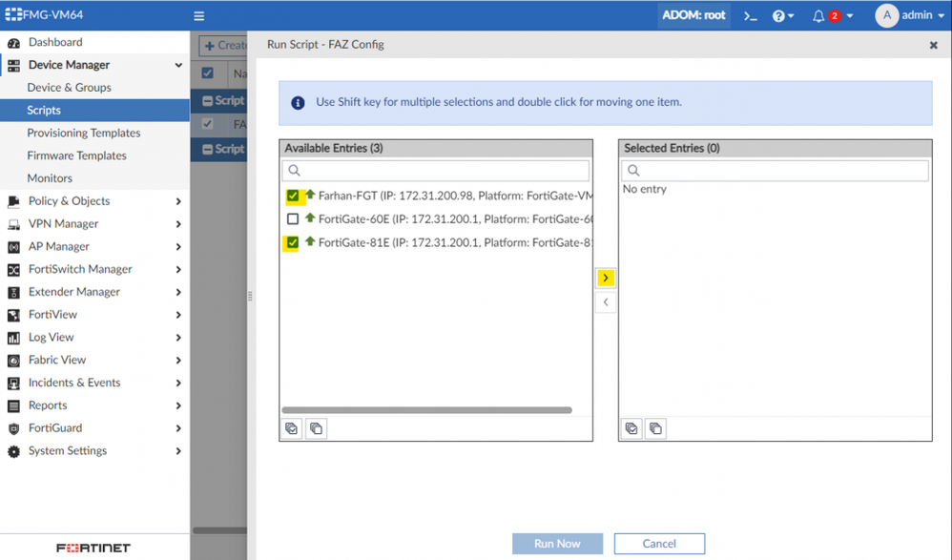Toggle the header checkbox in background table

(x=208, y=73)
